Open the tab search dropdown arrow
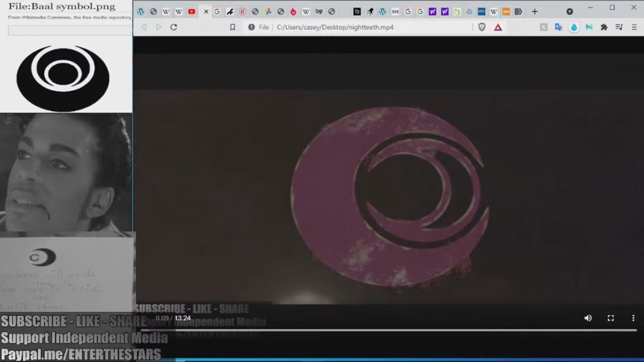Viewport: 644px width, 362px height. (570, 12)
